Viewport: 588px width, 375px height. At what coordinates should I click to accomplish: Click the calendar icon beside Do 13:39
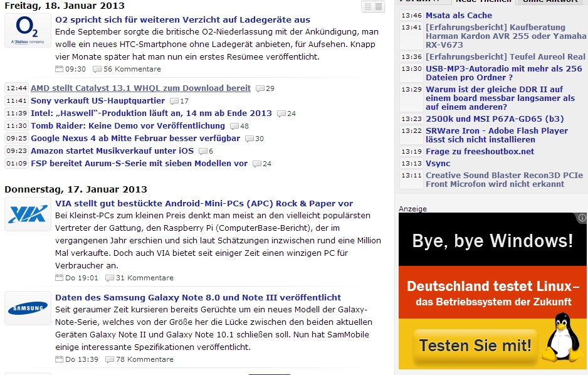tap(60, 359)
